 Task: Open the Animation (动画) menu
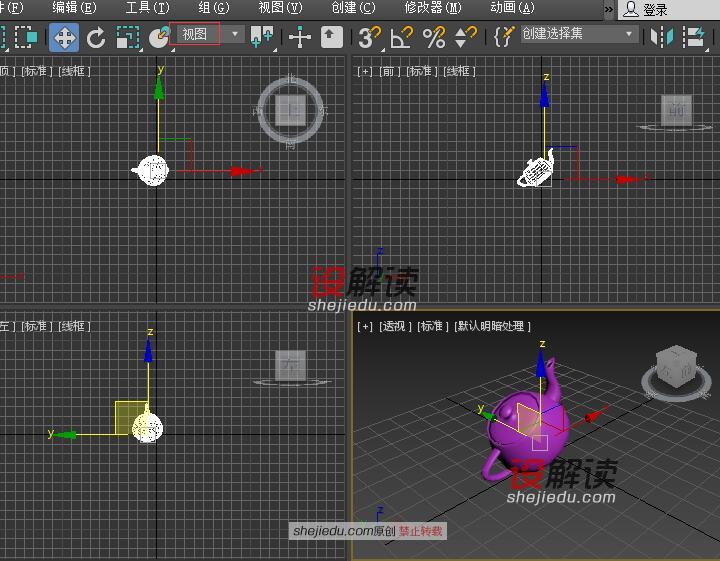tap(512, 8)
